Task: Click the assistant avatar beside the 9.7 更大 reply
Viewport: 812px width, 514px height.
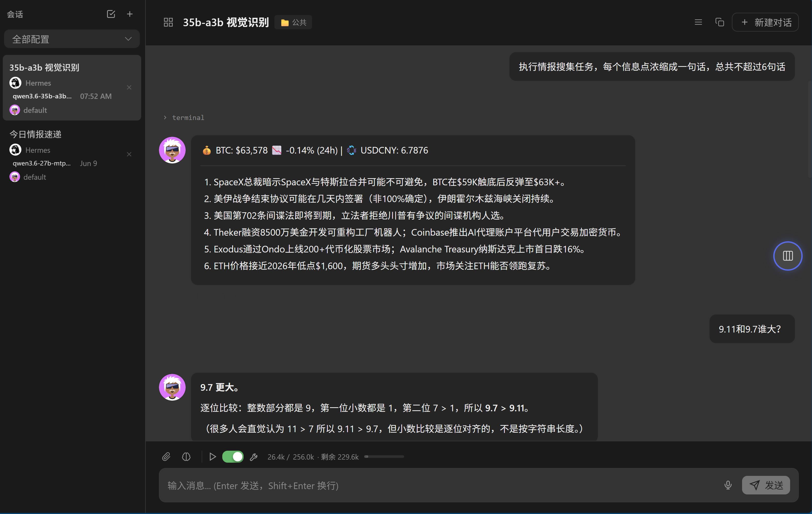Action: click(x=172, y=387)
